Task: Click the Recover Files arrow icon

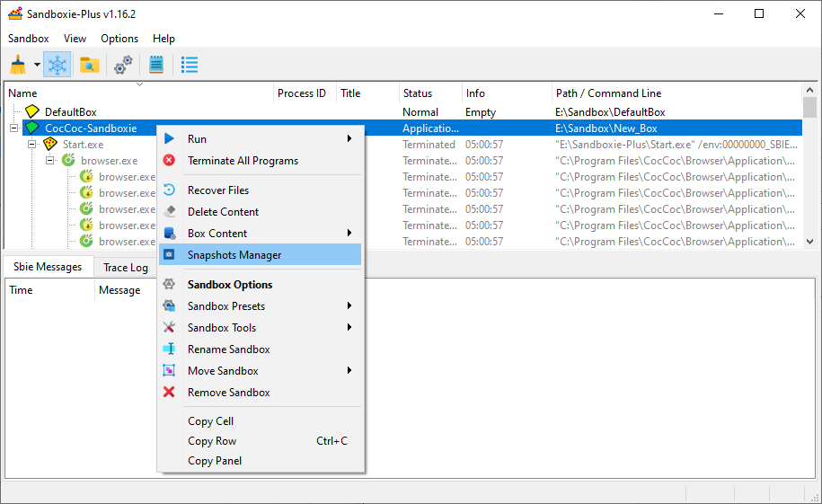Action: point(169,190)
